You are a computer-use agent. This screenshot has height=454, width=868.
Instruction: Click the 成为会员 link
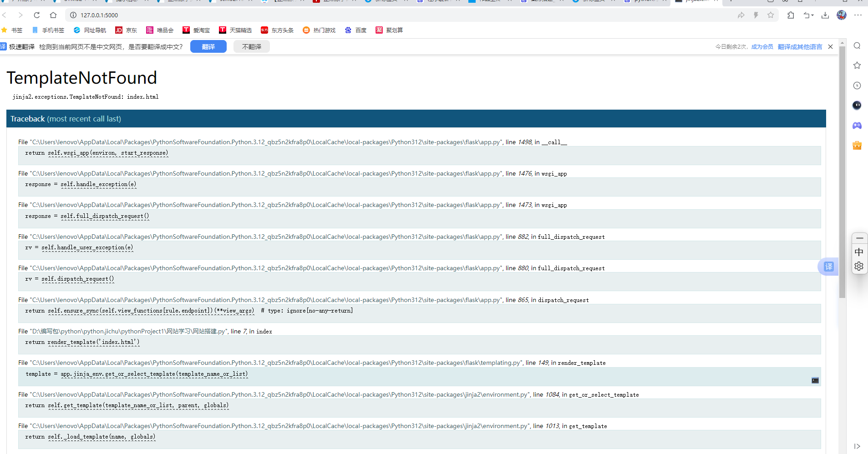pyautogui.click(x=762, y=46)
